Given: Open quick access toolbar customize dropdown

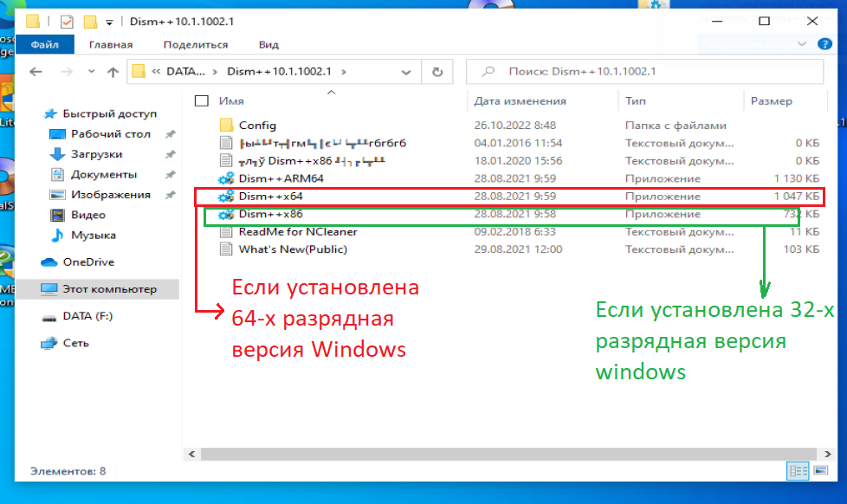Looking at the screenshot, I should 109,23.
